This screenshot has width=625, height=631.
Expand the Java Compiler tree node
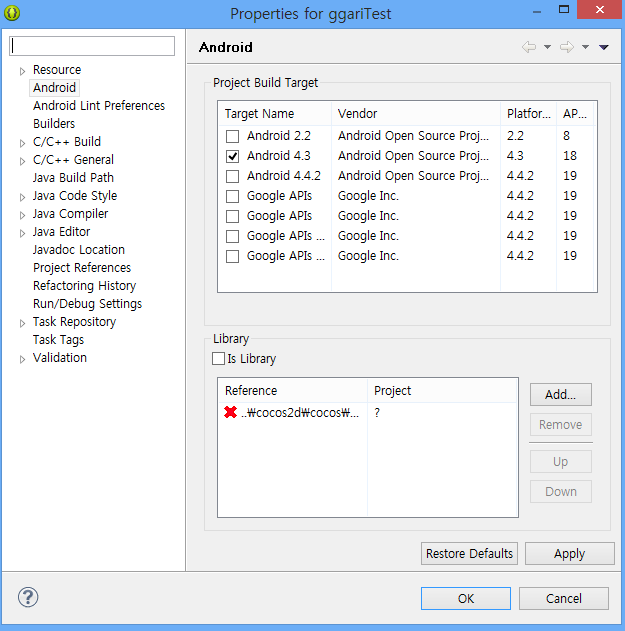tap(23, 215)
